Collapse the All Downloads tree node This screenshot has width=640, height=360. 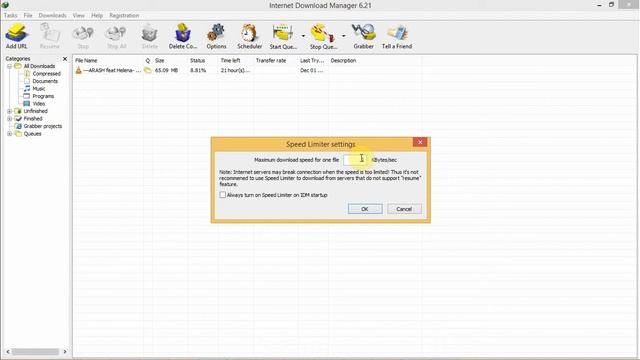[x=9, y=66]
